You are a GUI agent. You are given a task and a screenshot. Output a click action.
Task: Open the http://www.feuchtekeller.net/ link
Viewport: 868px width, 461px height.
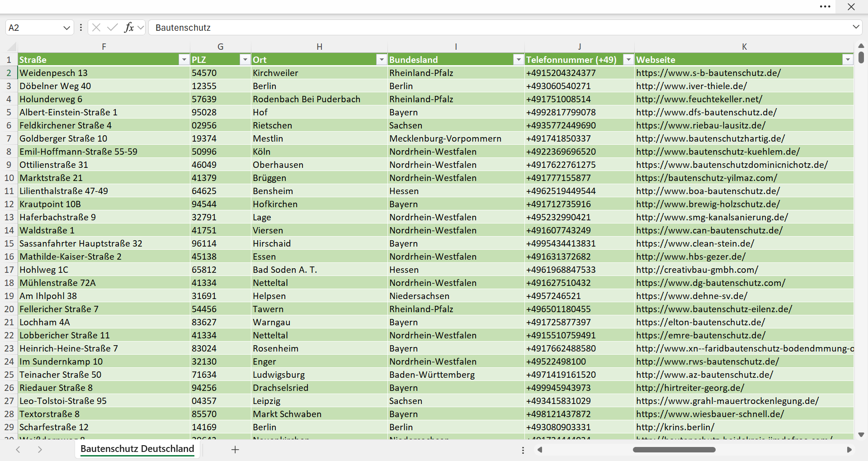click(699, 99)
